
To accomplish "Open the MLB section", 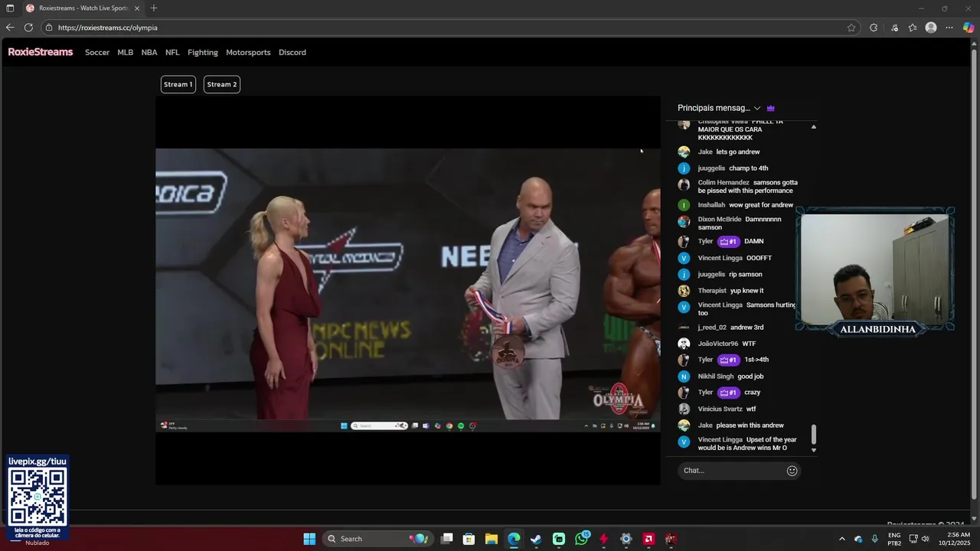I will point(126,53).
